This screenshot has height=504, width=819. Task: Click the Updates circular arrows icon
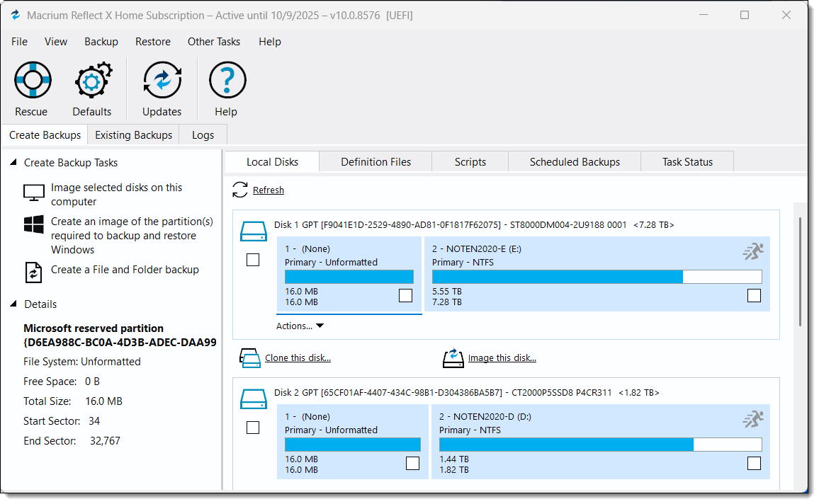pyautogui.click(x=162, y=80)
